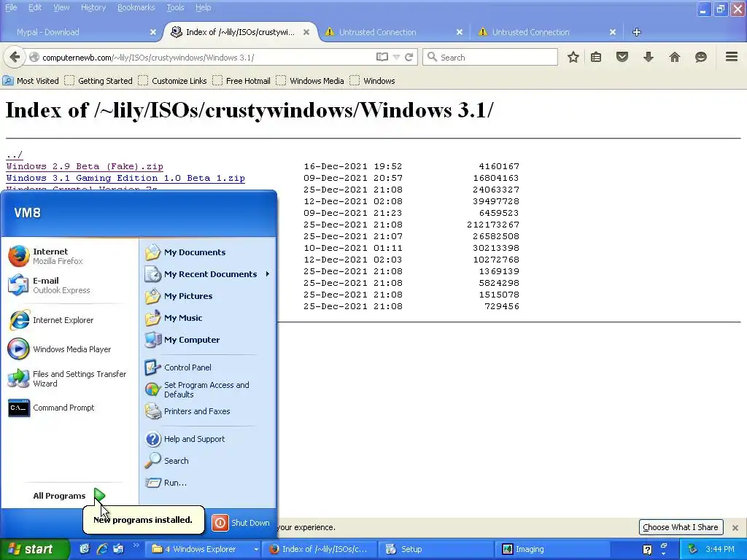Show bookmarks list icon in toolbar
The image size is (747, 560).
pyautogui.click(x=596, y=57)
